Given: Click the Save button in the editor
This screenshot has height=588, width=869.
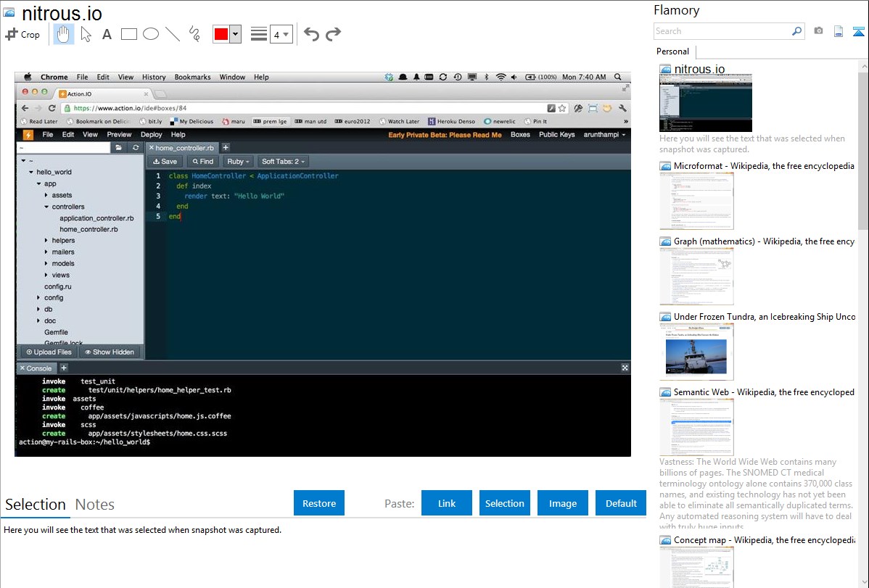Looking at the screenshot, I should pyautogui.click(x=165, y=161).
